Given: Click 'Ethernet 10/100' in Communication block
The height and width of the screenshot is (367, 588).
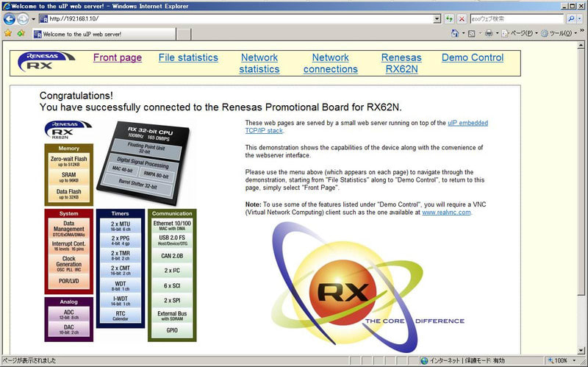Looking at the screenshot, I should click(172, 225).
